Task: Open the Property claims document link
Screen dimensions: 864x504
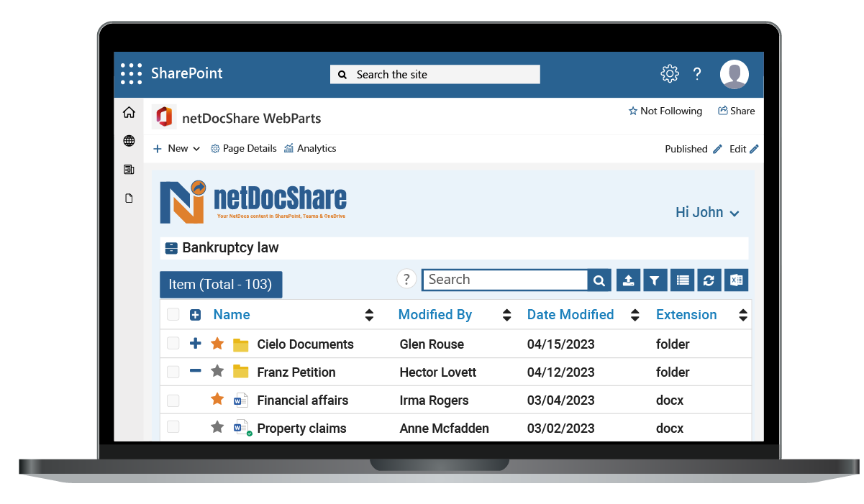Action: click(301, 429)
